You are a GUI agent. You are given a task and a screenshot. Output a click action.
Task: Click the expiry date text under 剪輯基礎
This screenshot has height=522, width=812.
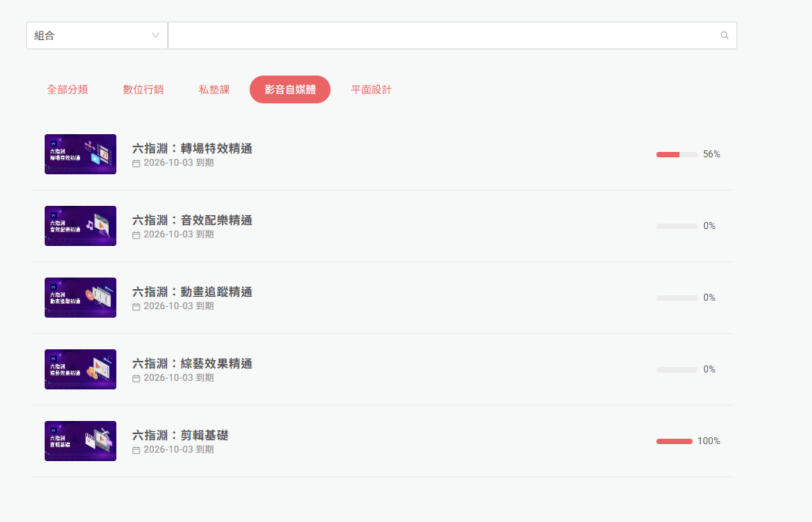point(179,450)
